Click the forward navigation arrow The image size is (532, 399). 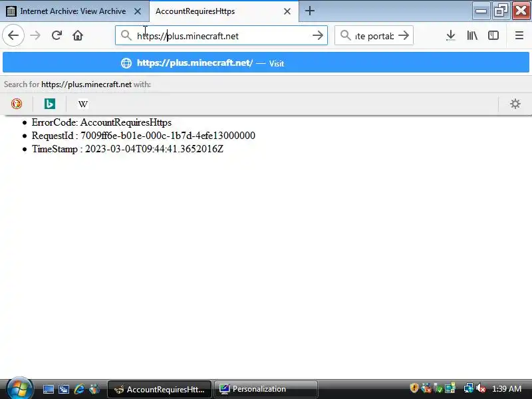(x=35, y=35)
